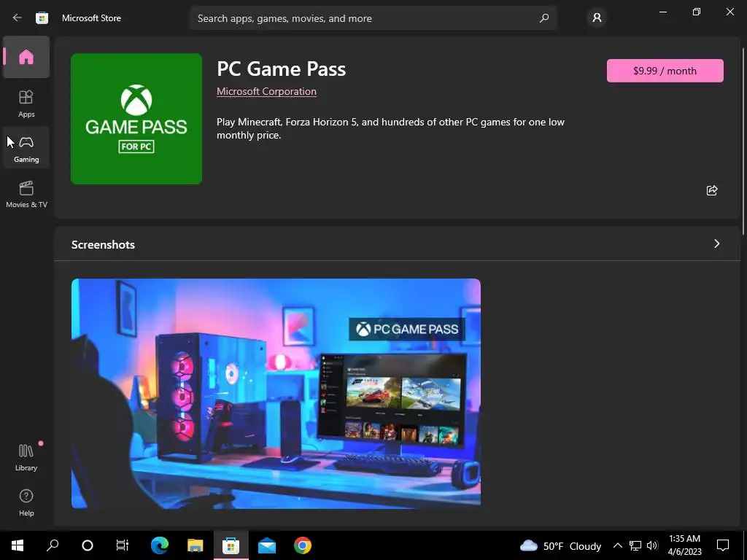The image size is (747, 560).
Task: Open the user account profile icon
Action: tap(597, 18)
